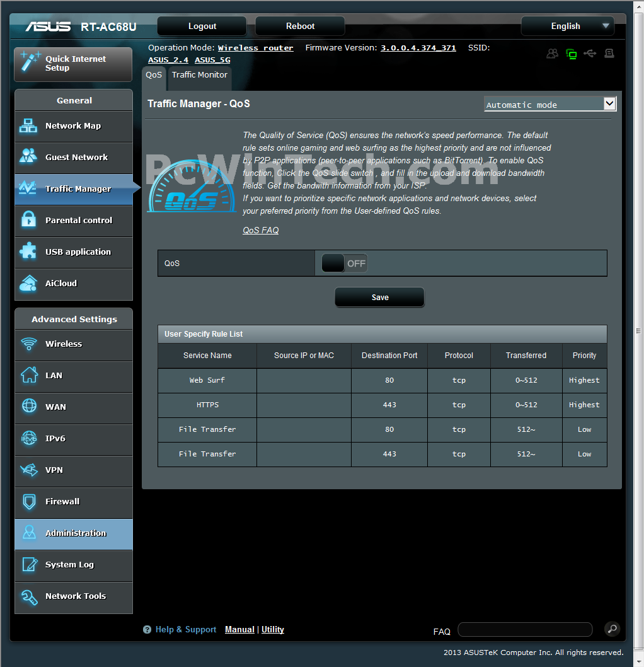The image size is (644, 667).
Task: Click the Guest Network people icon
Action: tap(28, 156)
